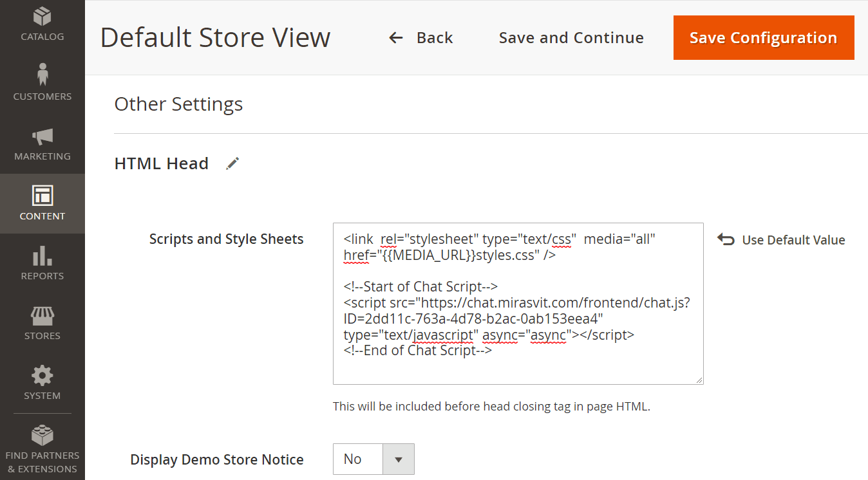Click the Content layout icon

click(x=42, y=196)
